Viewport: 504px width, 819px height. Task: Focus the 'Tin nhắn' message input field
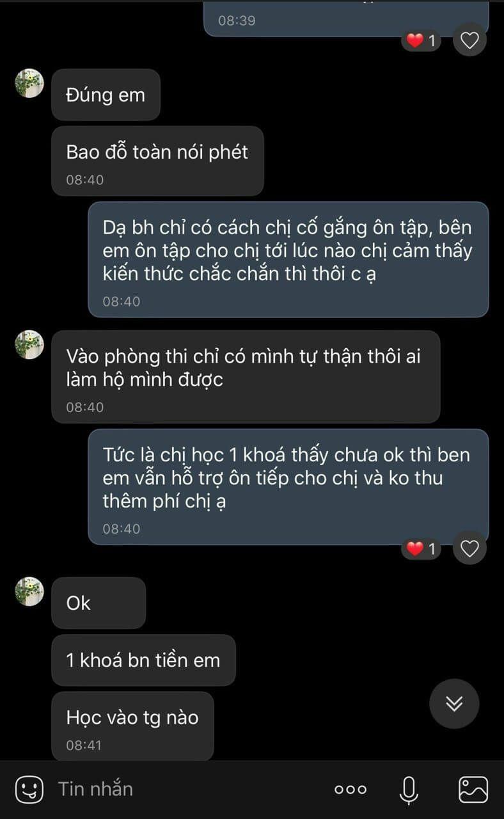point(185,790)
